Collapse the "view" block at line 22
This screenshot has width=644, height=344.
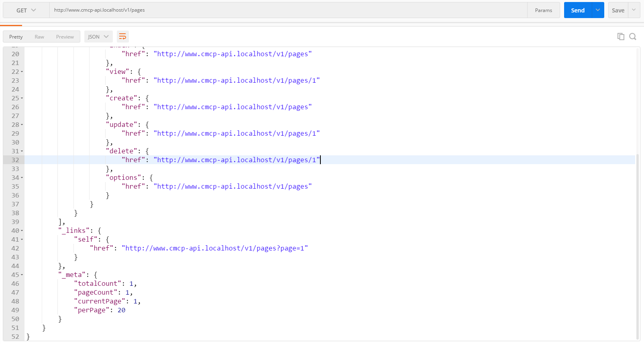tap(22, 72)
